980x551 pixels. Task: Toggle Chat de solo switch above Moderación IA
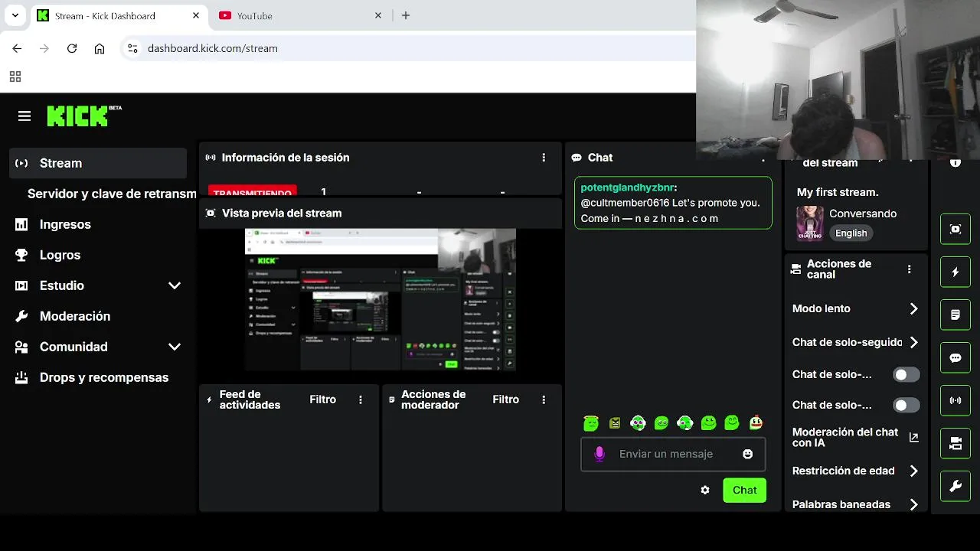point(906,405)
